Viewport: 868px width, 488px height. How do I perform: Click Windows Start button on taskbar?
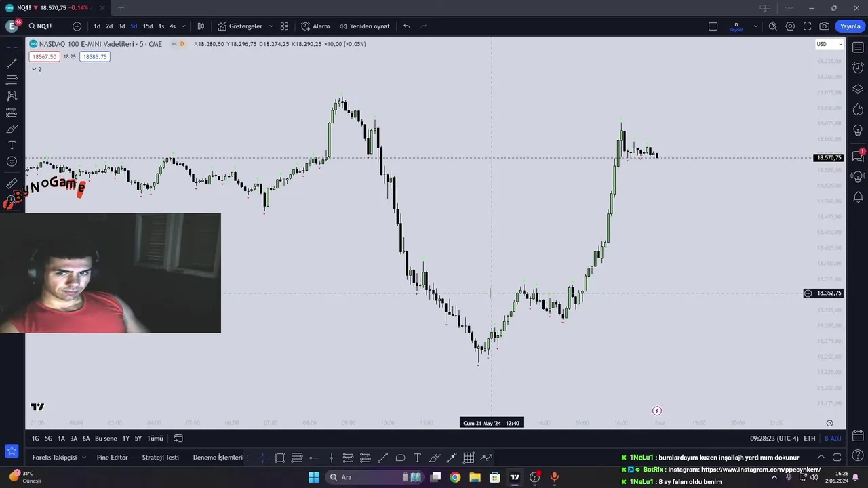click(x=313, y=477)
